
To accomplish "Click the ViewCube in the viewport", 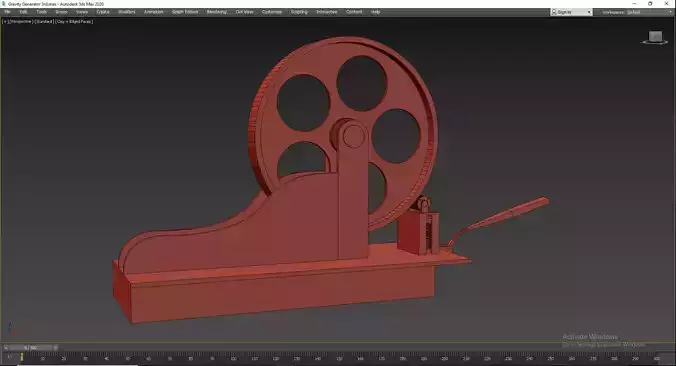I will pos(655,38).
